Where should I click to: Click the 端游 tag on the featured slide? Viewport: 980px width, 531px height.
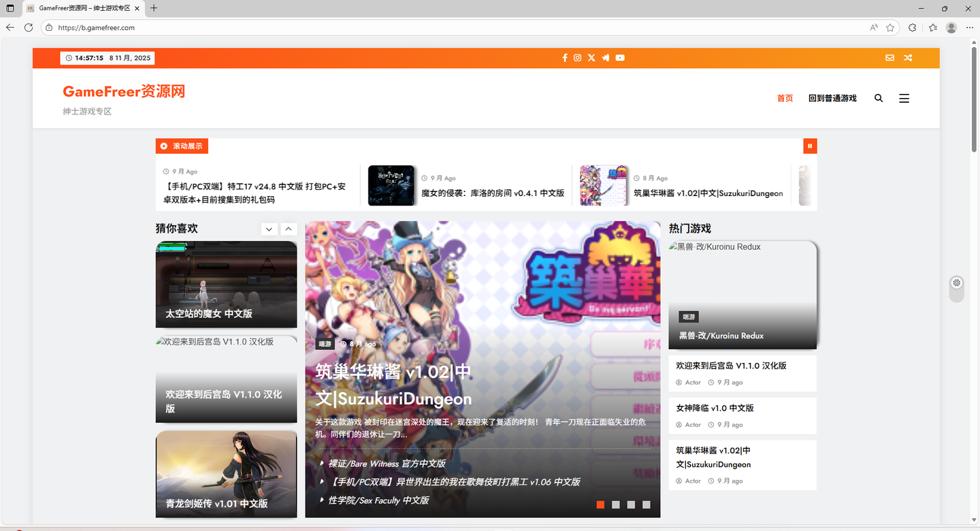(x=325, y=344)
